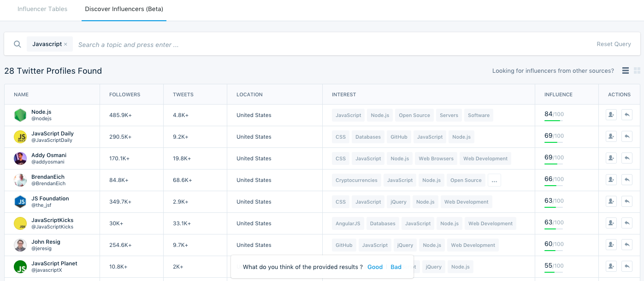
Task: Open the @addyosmani handle
Action: coord(48,162)
